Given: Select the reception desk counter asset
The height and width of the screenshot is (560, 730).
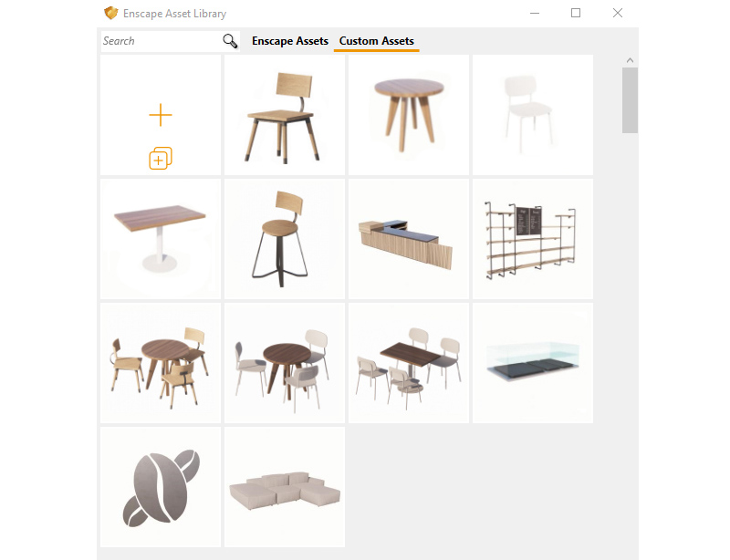Looking at the screenshot, I should pyautogui.click(x=408, y=239).
